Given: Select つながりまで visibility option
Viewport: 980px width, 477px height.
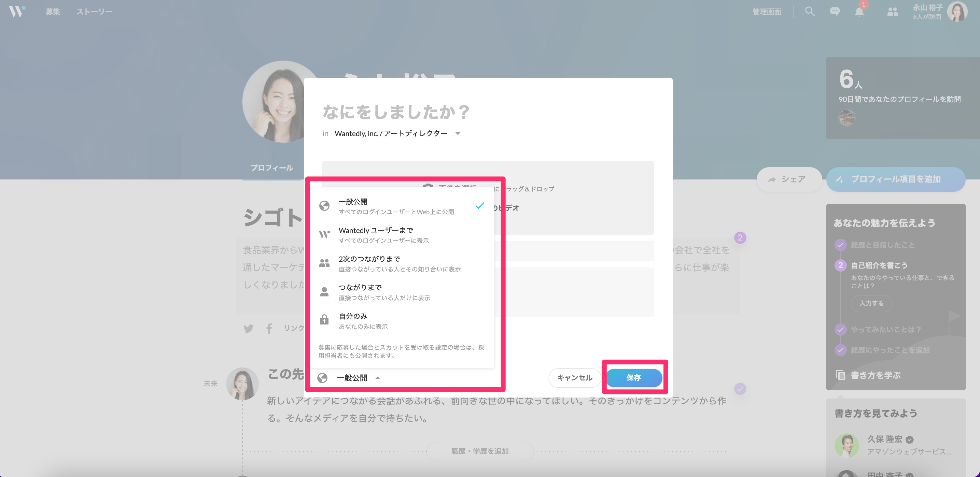Looking at the screenshot, I should click(x=402, y=292).
